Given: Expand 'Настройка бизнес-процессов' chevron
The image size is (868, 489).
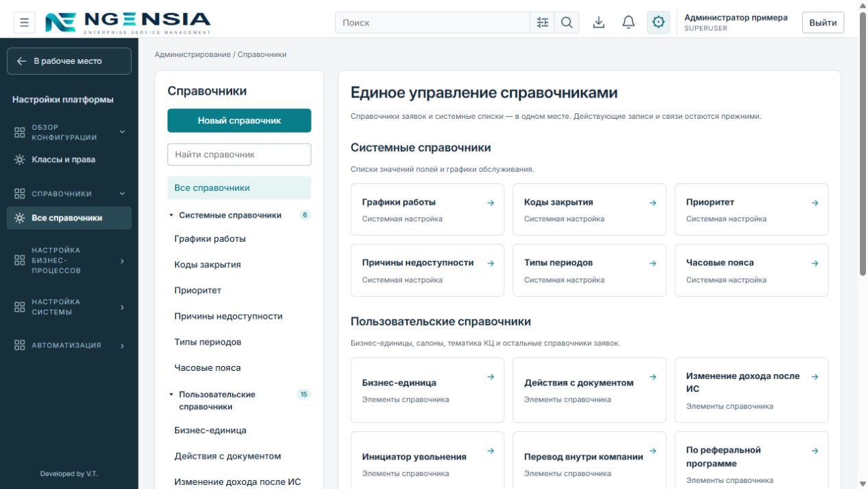Looking at the screenshot, I should point(122,261).
